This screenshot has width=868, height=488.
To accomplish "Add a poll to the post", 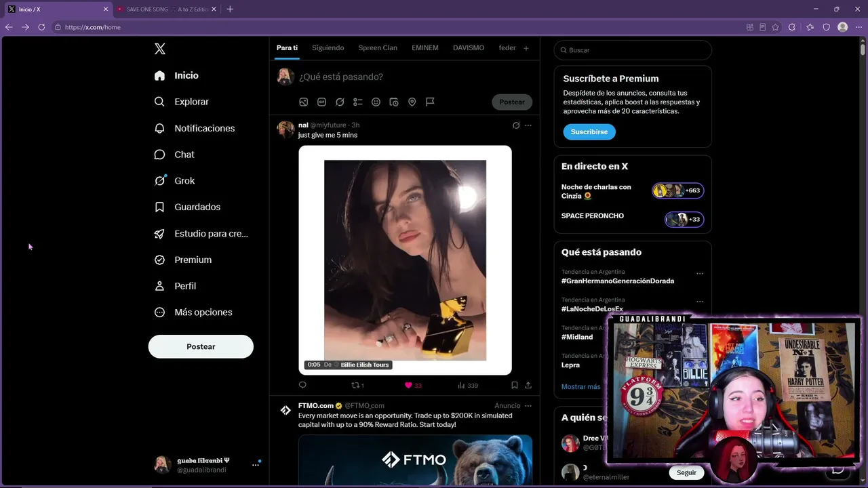I will coord(358,102).
